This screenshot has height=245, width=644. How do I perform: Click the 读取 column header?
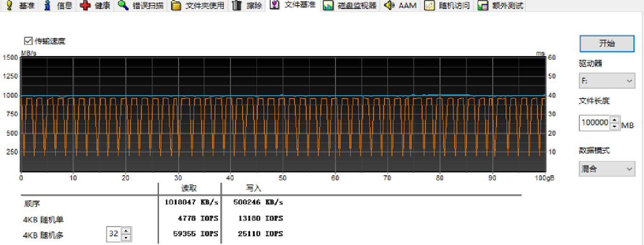coord(188,188)
